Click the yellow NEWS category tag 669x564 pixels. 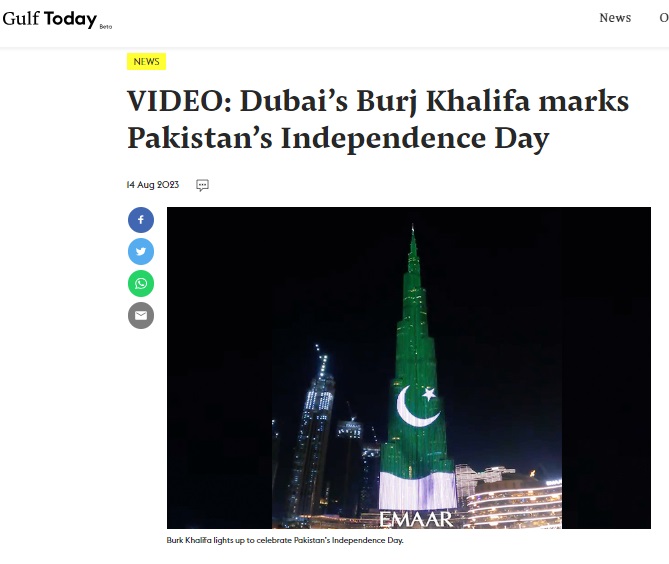(146, 61)
